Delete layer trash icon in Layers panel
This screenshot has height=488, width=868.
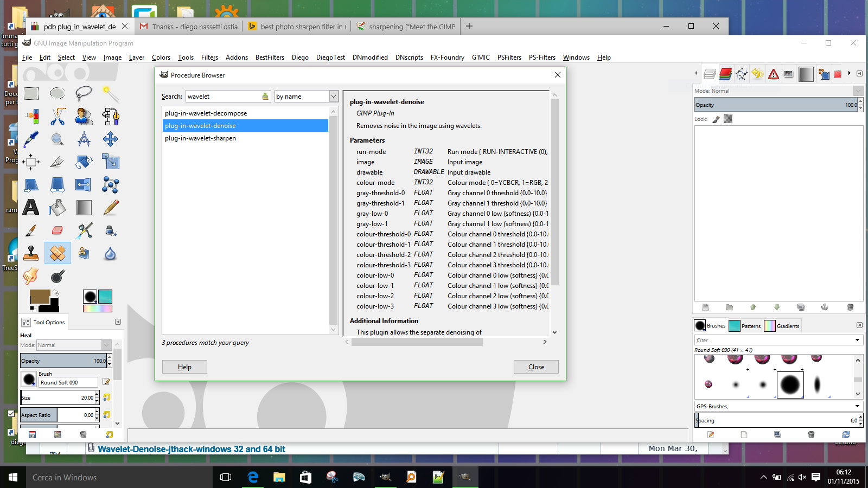850,307
